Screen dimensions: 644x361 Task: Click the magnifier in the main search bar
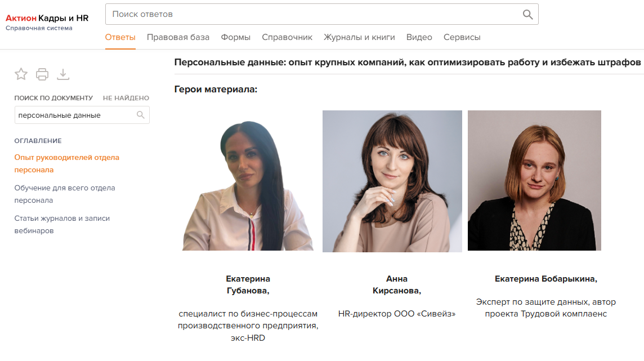pyautogui.click(x=528, y=15)
